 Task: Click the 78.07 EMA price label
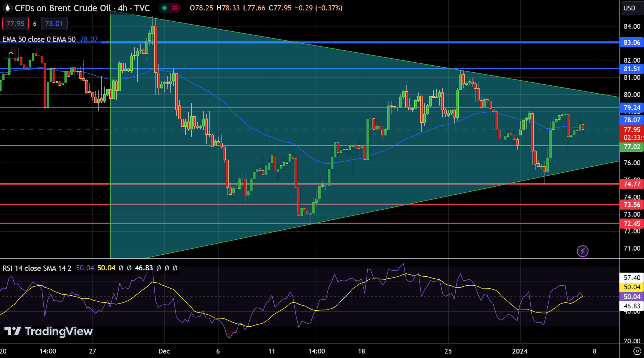pyautogui.click(x=632, y=120)
